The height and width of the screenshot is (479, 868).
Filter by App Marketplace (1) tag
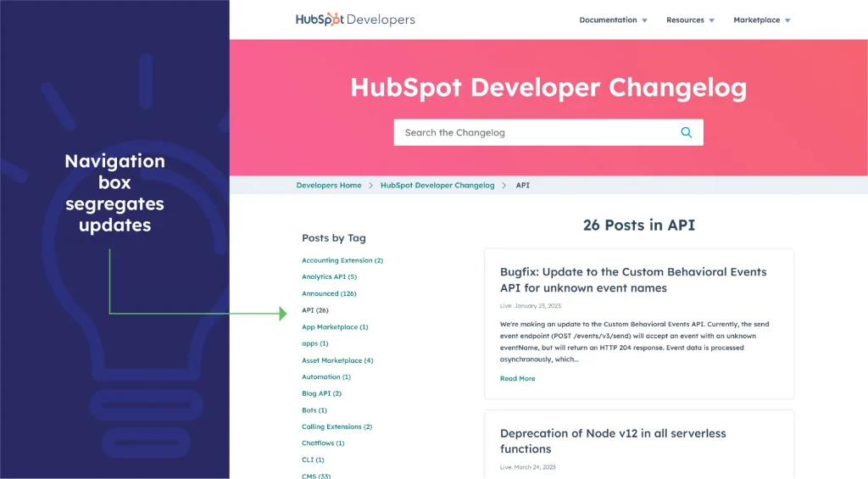[335, 326]
